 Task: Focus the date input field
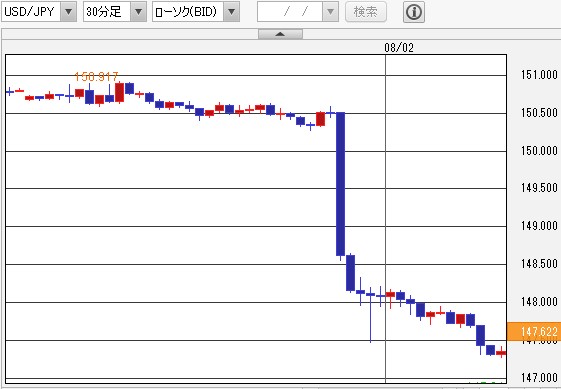(290, 12)
